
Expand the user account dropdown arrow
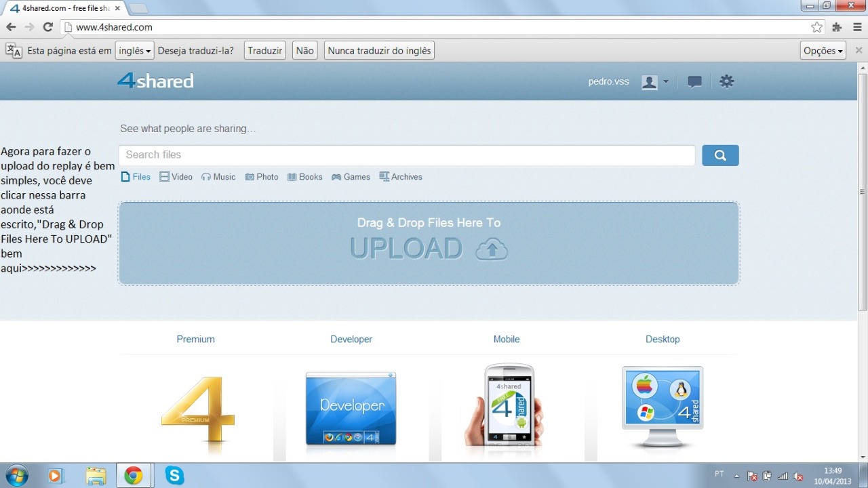(665, 81)
